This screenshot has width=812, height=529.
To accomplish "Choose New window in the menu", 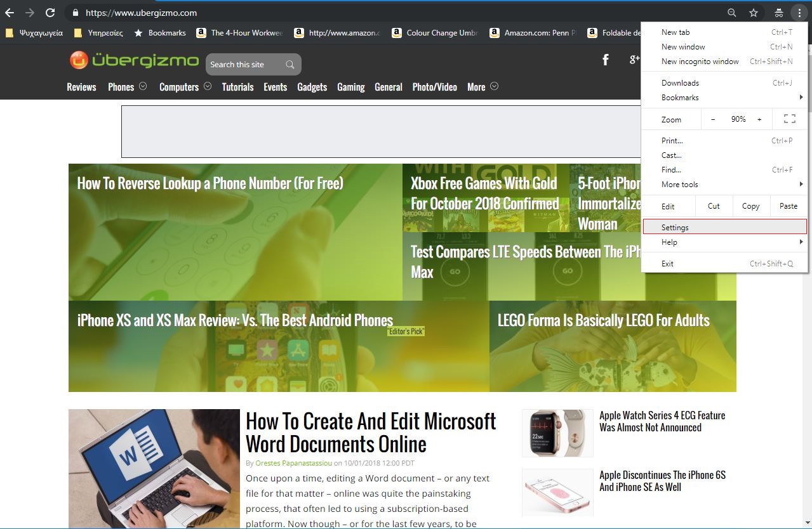I will click(x=724, y=47).
